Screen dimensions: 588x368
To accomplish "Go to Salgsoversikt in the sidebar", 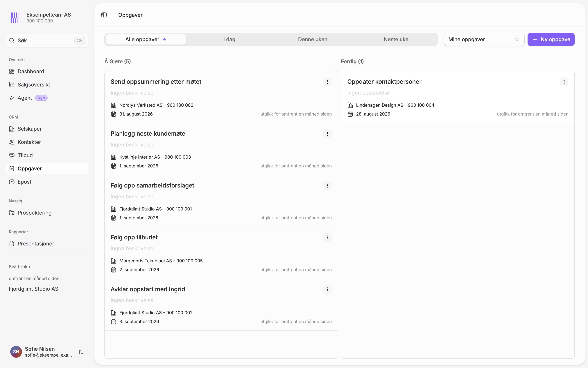I will coord(47,84).
